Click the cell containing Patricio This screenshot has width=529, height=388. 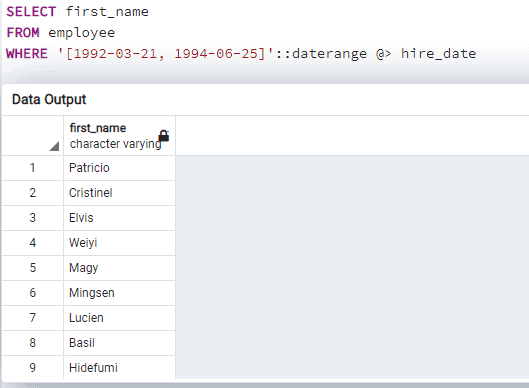click(x=119, y=168)
